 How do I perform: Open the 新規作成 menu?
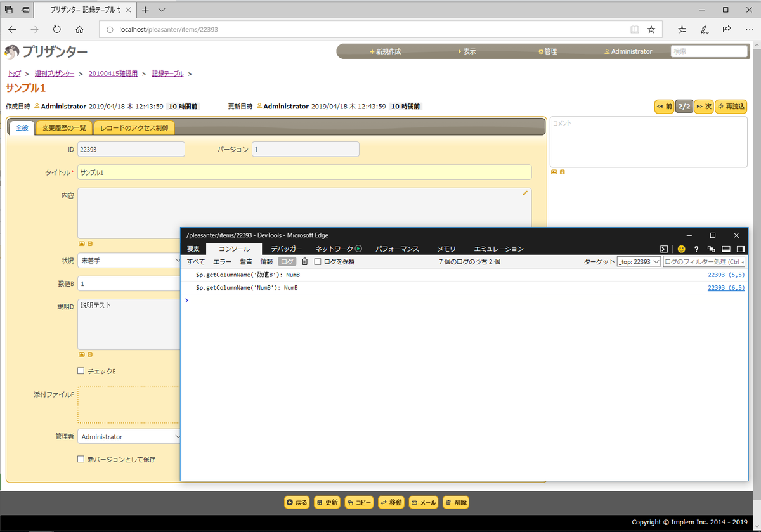click(385, 51)
